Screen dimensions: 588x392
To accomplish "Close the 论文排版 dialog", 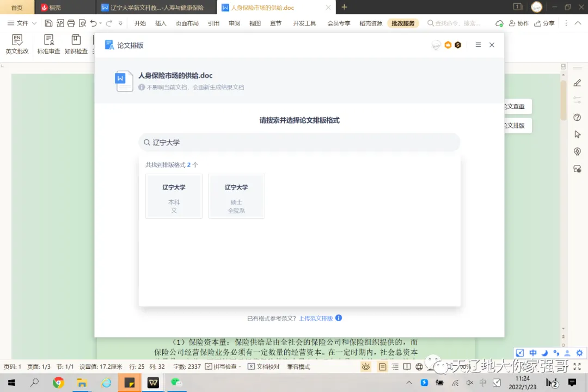I will (x=492, y=45).
